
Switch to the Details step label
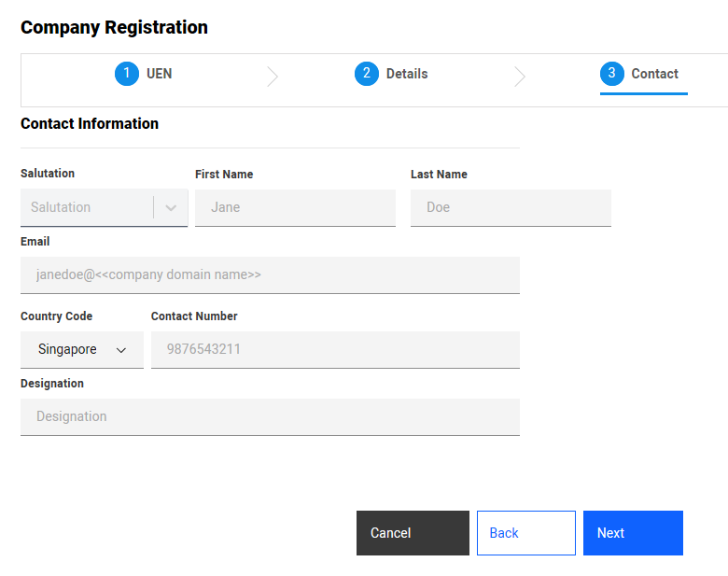[x=407, y=74]
